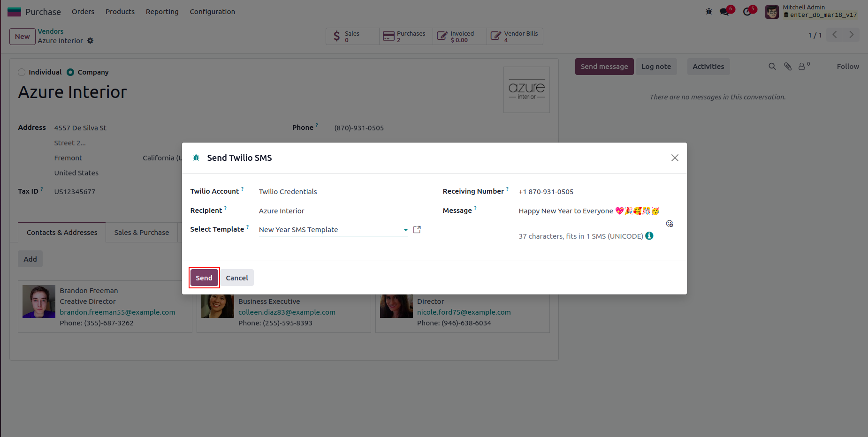The image size is (868, 437).
Task: Cancel the Send Twilio SMS dialog
Action: coord(237,278)
